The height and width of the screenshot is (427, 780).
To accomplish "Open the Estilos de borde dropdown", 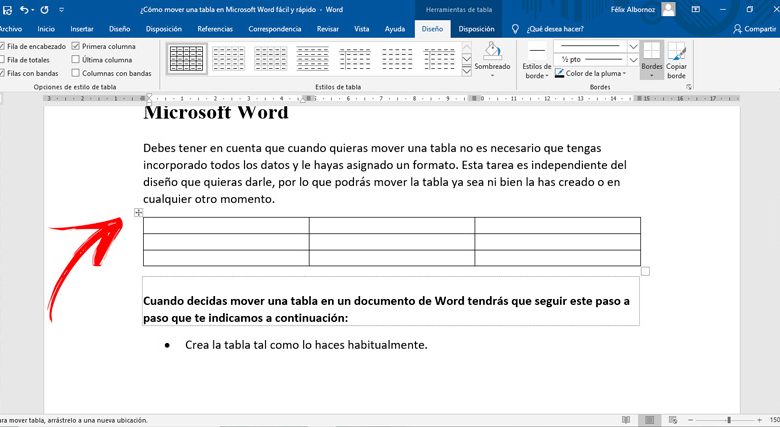I will (x=536, y=61).
